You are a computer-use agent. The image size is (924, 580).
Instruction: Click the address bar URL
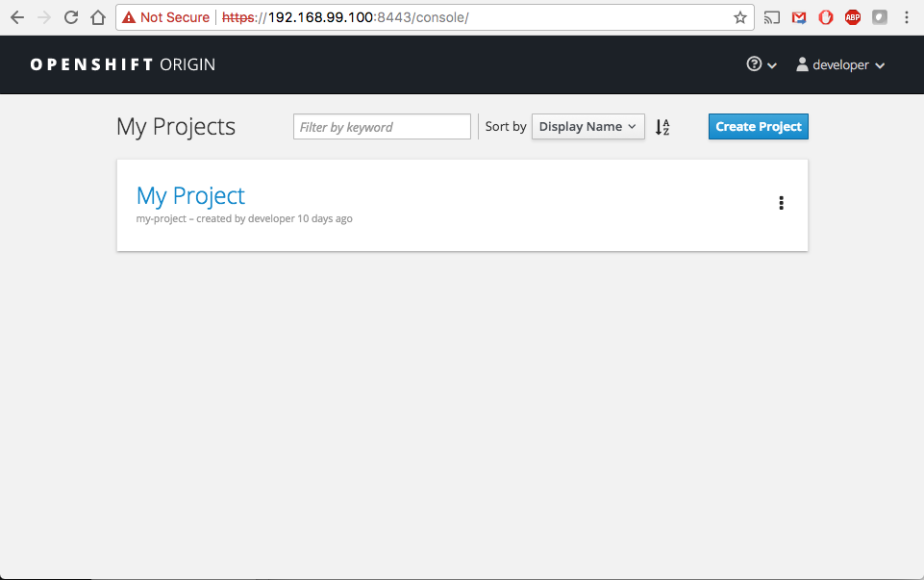point(345,17)
